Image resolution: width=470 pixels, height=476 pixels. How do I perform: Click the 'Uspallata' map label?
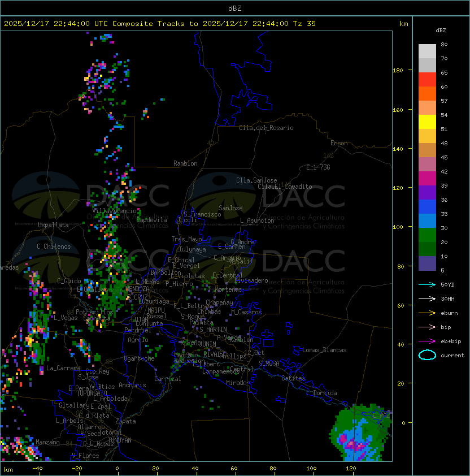click(x=53, y=225)
